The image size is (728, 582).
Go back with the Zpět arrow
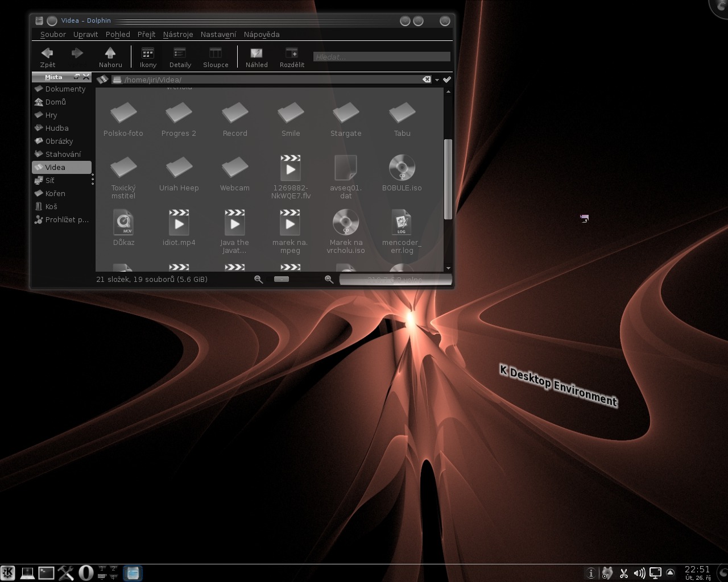point(48,57)
